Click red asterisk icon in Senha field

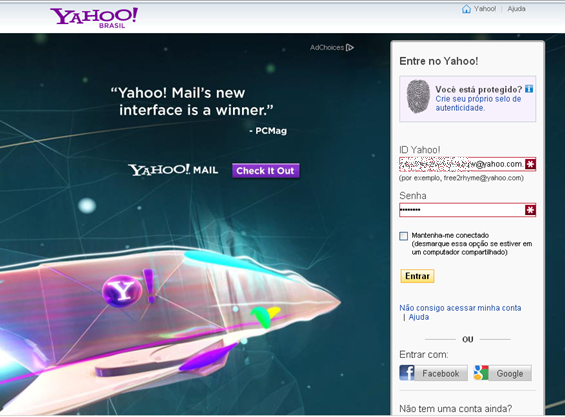(x=530, y=210)
